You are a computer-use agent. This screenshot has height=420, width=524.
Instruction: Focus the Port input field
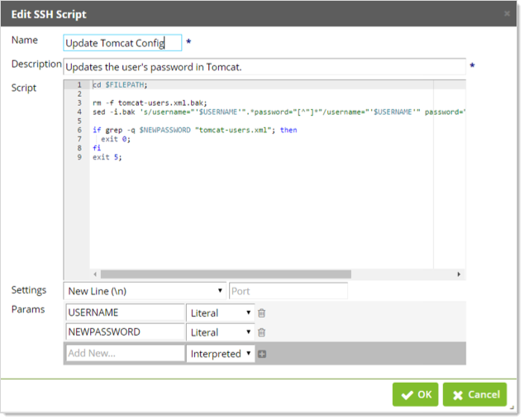[288, 291]
